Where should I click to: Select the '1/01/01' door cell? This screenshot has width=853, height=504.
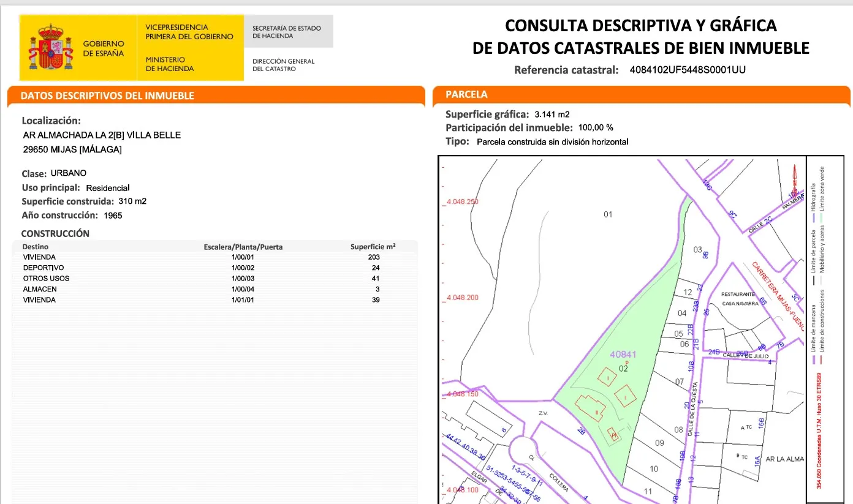point(243,300)
